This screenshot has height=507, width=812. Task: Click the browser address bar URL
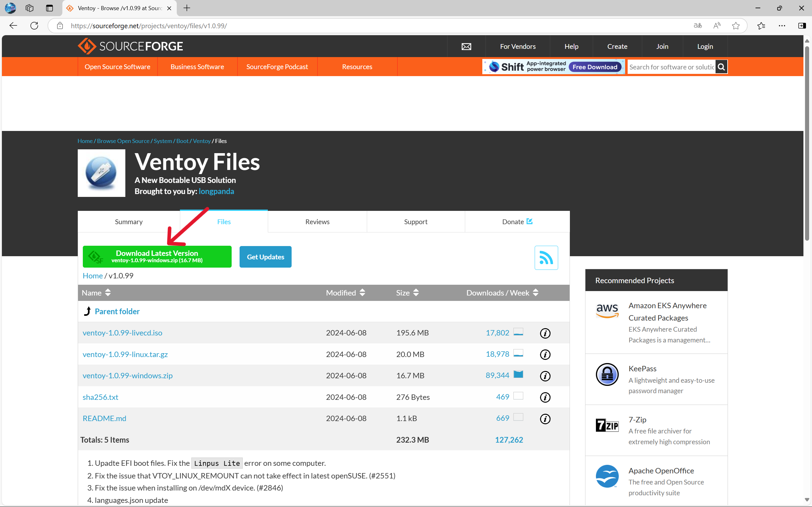(149, 26)
